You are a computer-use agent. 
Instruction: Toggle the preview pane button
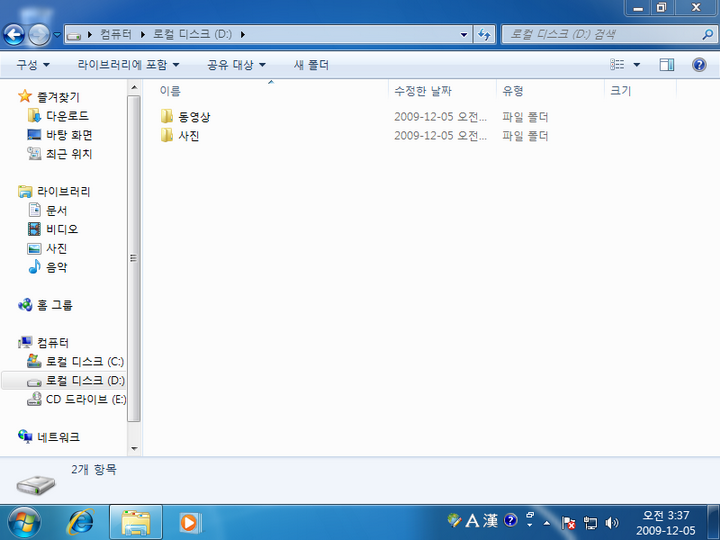coord(667,65)
